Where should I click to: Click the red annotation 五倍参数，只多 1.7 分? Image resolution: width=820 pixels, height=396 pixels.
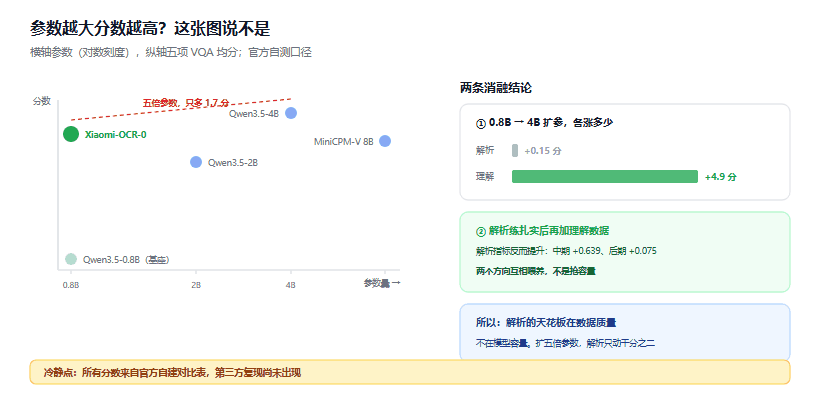coord(186,103)
